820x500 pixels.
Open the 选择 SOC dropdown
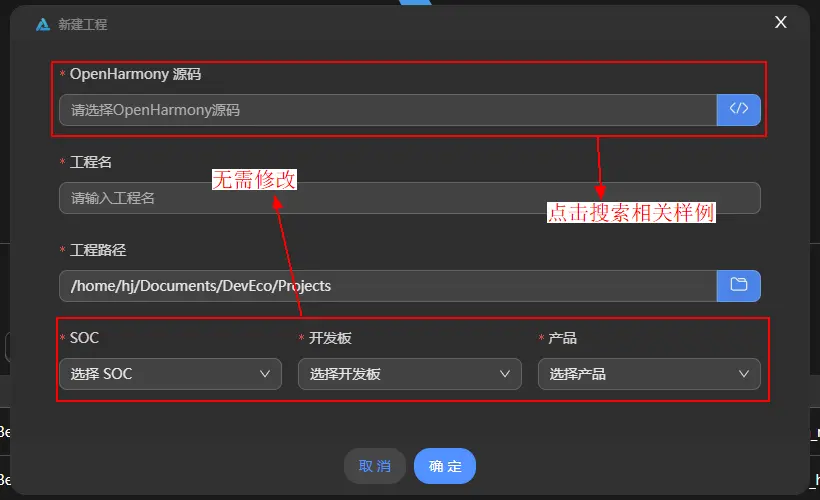(x=170, y=374)
